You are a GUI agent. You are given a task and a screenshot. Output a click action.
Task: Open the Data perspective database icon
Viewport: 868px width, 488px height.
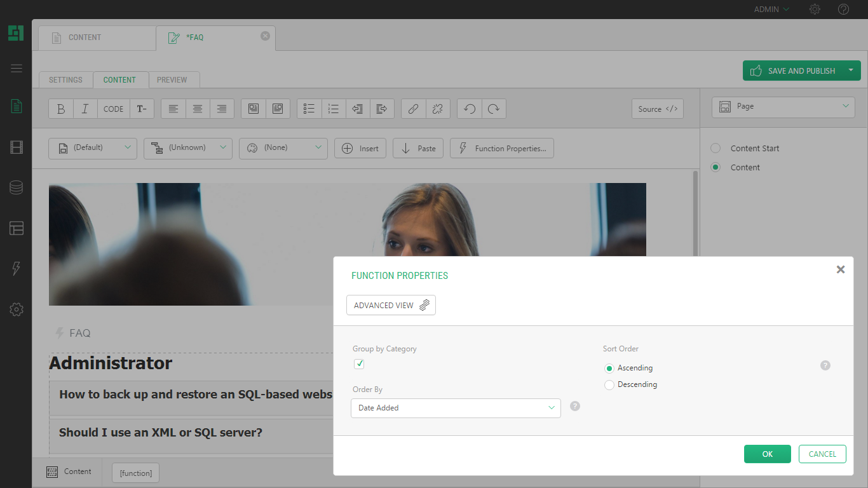[17, 187]
